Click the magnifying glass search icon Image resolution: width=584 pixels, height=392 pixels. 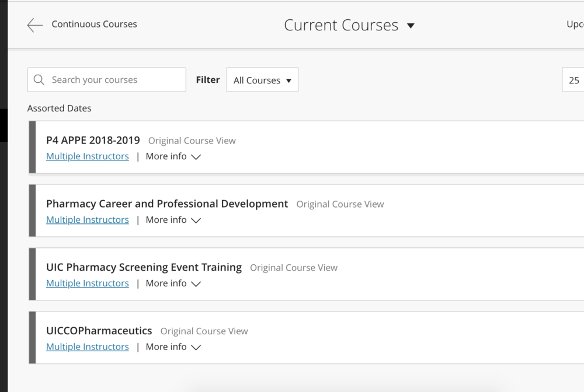(x=39, y=80)
